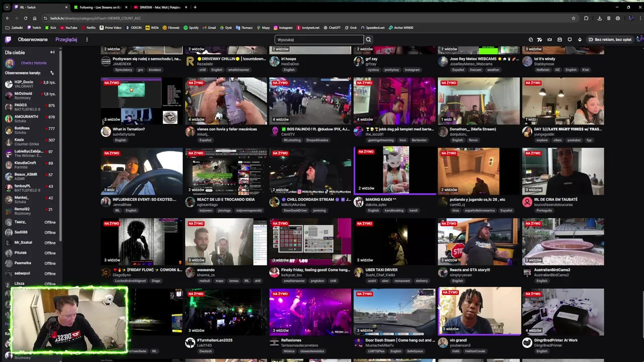Click the Português tag
Screen dimensions: 644x362
(545, 211)
